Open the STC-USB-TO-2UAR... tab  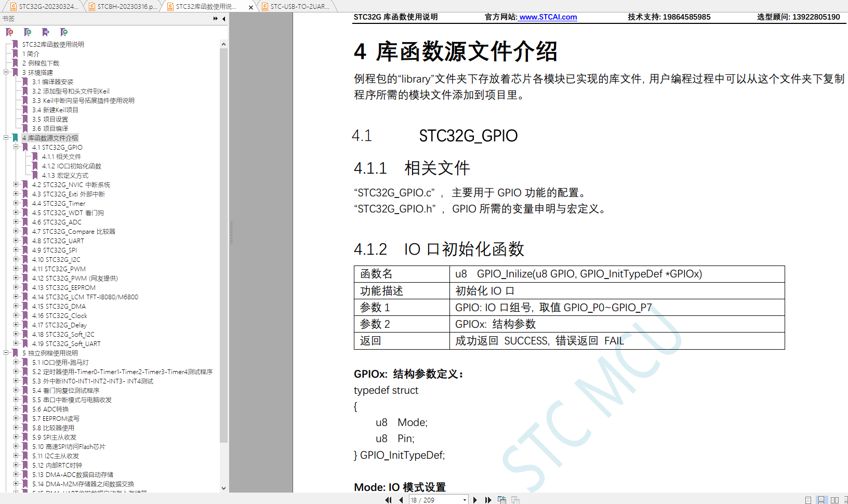point(298,6)
